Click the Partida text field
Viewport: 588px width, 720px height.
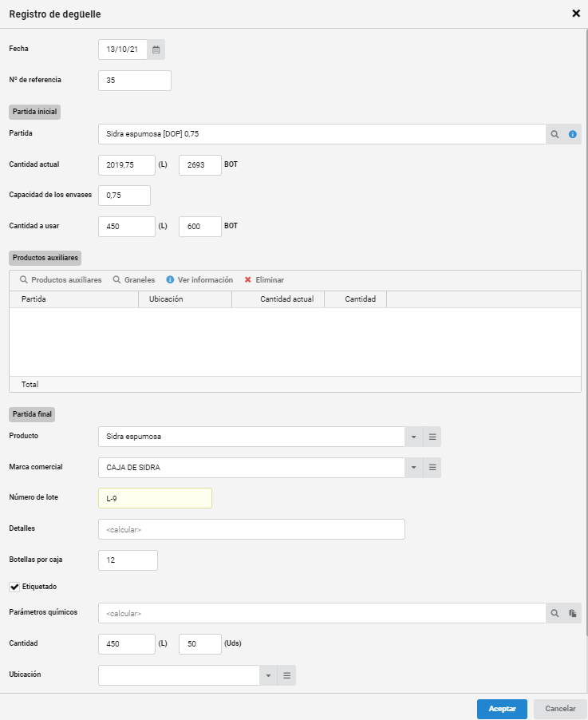tap(322, 134)
